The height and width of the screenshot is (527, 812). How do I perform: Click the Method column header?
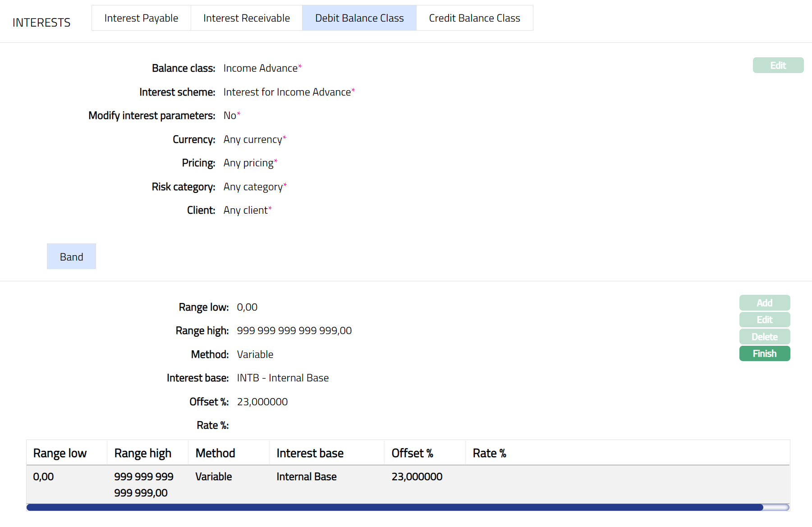(x=215, y=453)
